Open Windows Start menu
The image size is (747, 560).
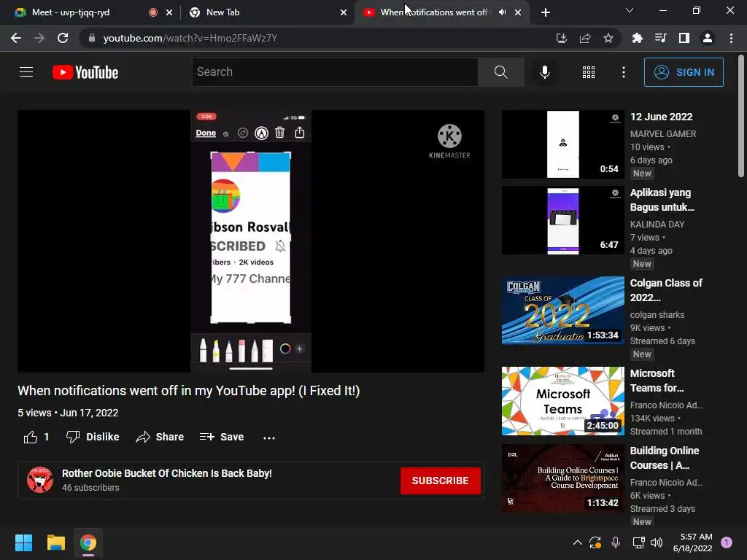pos(23,542)
